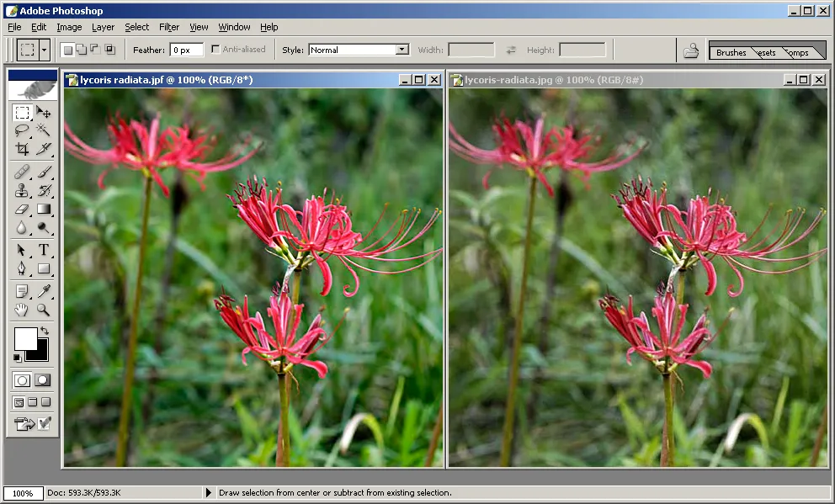Viewport: 835px width, 504px height.
Task: Select the Lasso tool
Action: click(22, 130)
